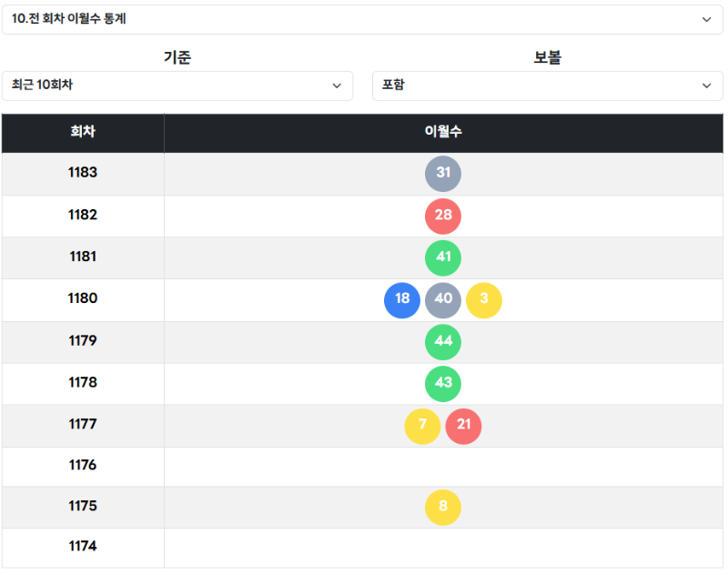Select the yellow ball 7 in row 1177
Screen dimensions: 728x575
click(x=422, y=425)
